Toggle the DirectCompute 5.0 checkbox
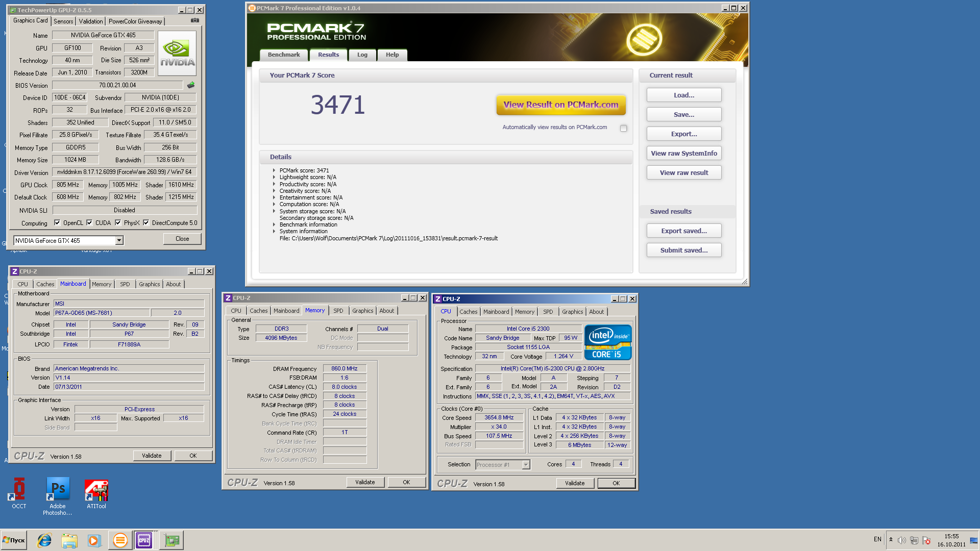The width and height of the screenshot is (980, 551). 146,222
